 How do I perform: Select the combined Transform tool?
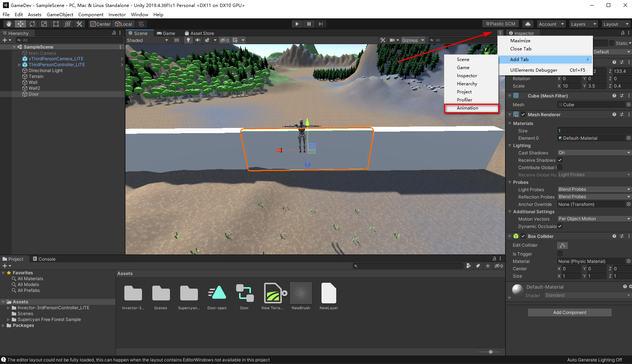(68, 24)
